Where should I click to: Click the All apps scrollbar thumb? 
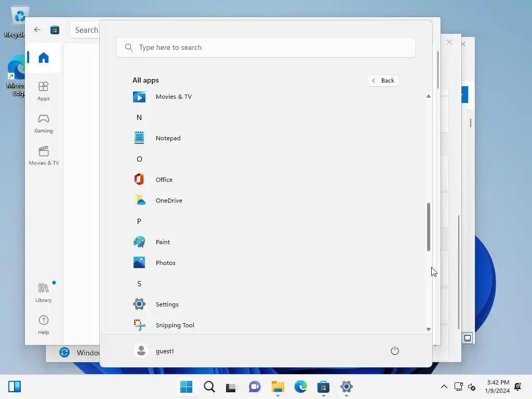(429, 227)
